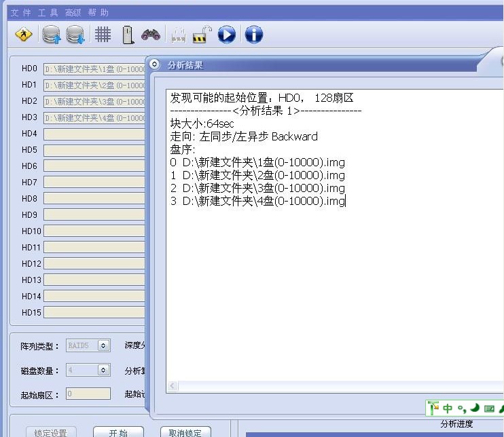Click the 起始扇区 input field
Viewport: 504px width, 437px height.
point(88,394)
